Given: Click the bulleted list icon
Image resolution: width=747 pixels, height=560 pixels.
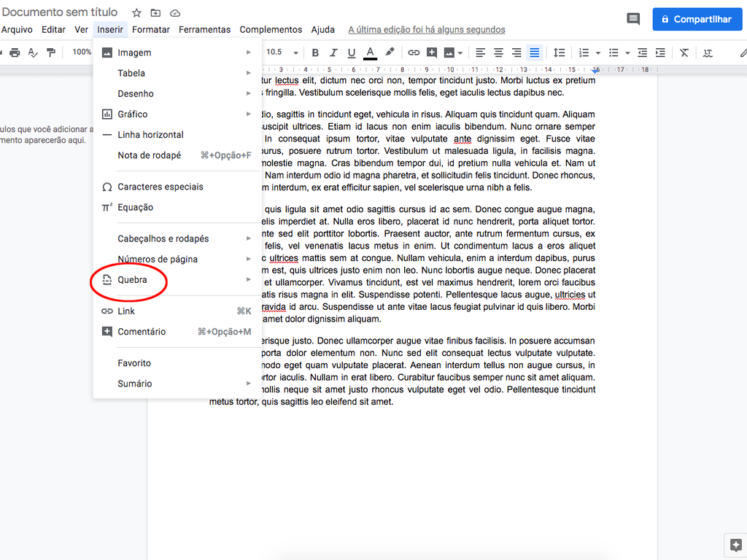Looking at the screenshot, I should point(614,52).
